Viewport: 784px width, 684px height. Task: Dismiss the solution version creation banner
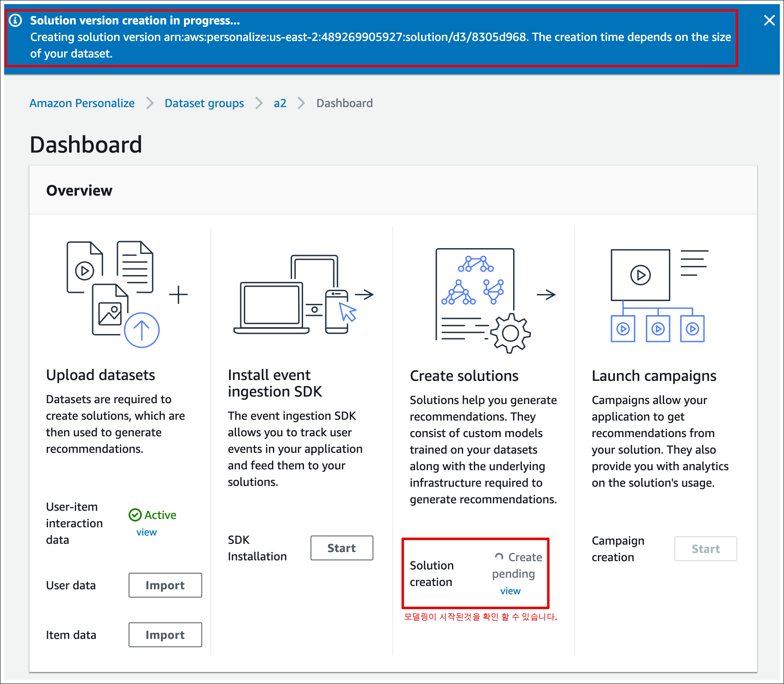coord(769,20)
